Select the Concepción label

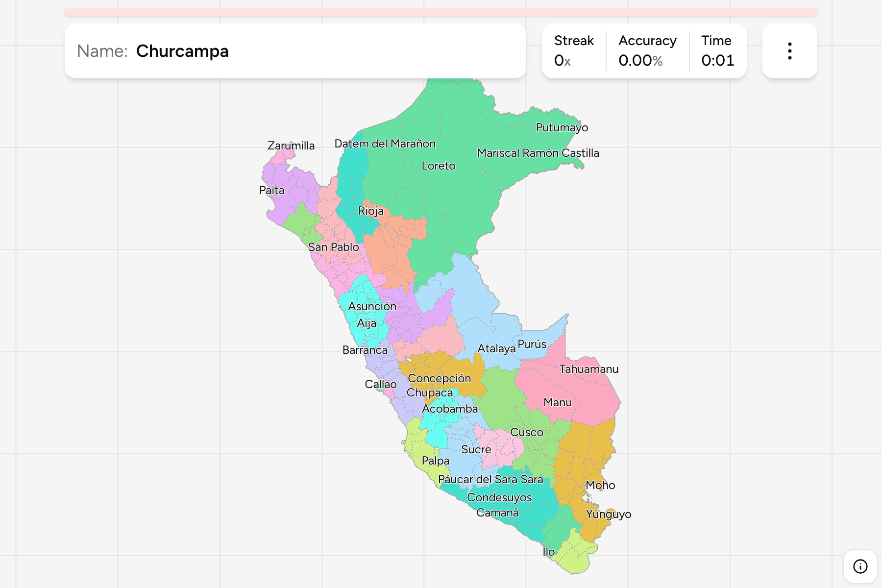click(x=440, y=379)
